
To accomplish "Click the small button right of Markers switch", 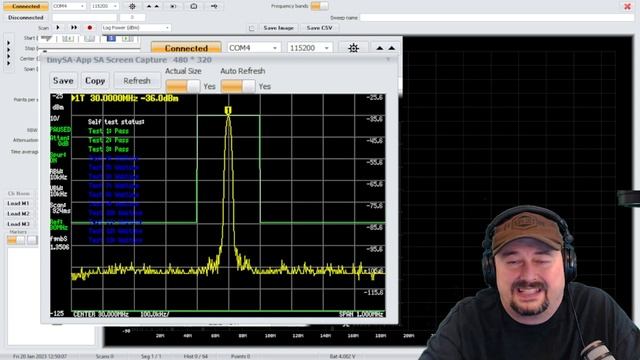I will coord(32,240).
